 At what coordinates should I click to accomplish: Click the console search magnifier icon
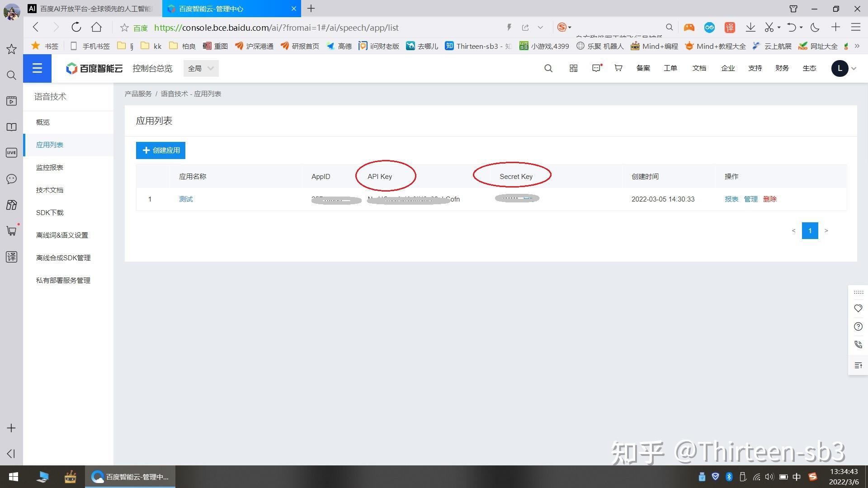click(548, 68)
